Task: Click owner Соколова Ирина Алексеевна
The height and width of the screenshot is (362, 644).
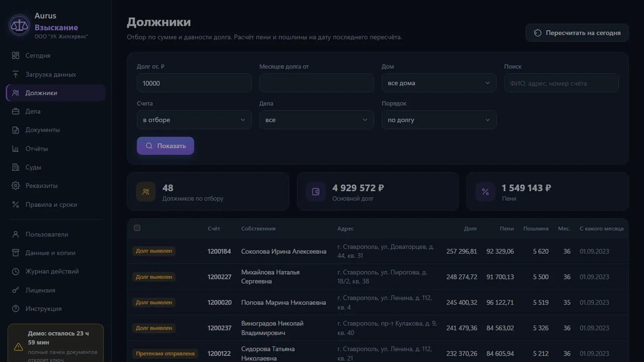Action: coord(284,251)
